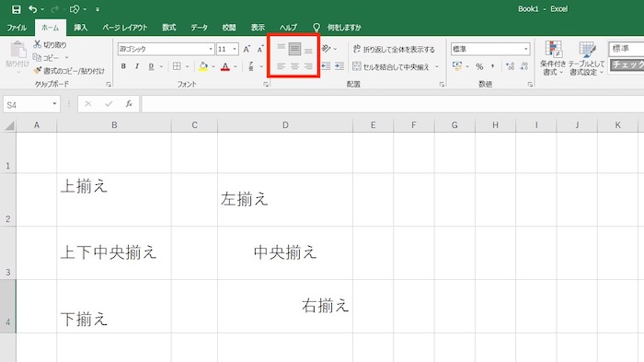Click the 何をしますか search box
644x362 pixels.
click(x=344, y=28)
